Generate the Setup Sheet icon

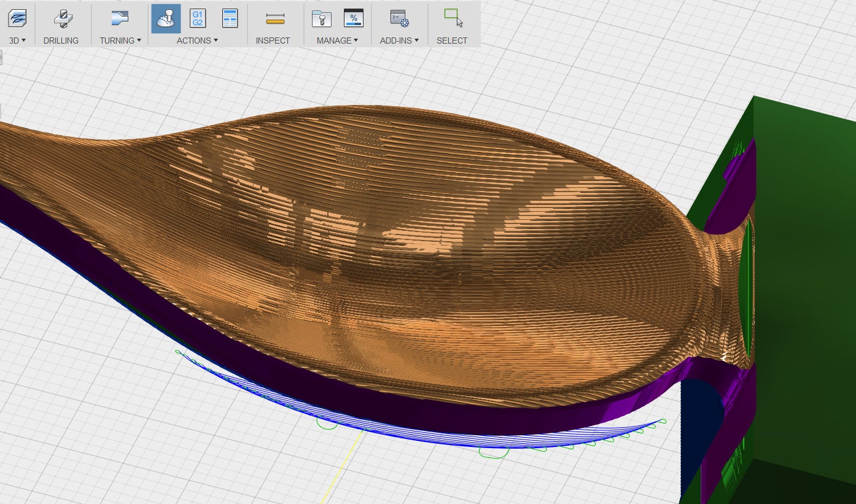click(230, 18)
